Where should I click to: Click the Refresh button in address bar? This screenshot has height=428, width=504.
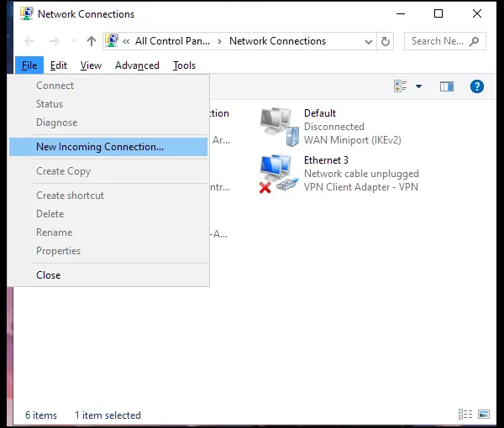386,41
